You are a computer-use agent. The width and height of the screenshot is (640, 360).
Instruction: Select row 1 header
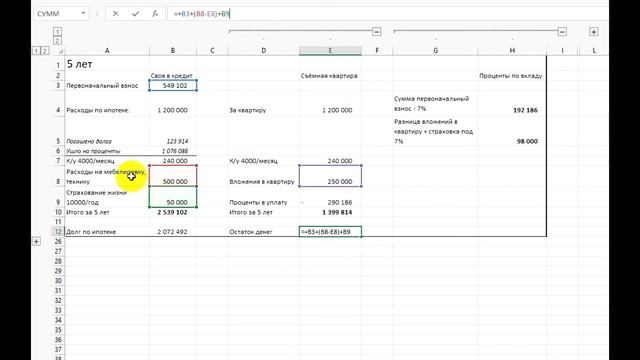click(x=58, y=64)
